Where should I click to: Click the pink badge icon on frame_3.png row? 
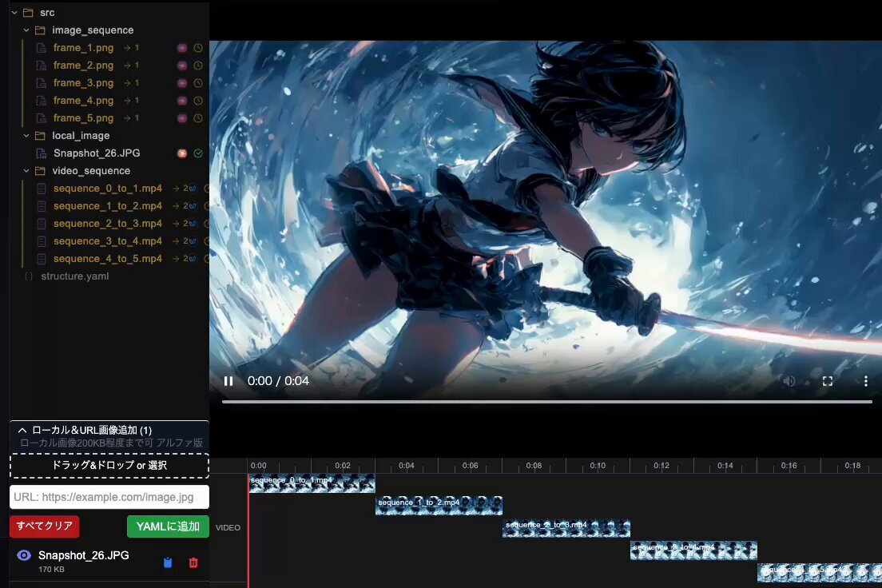point(181,83)
